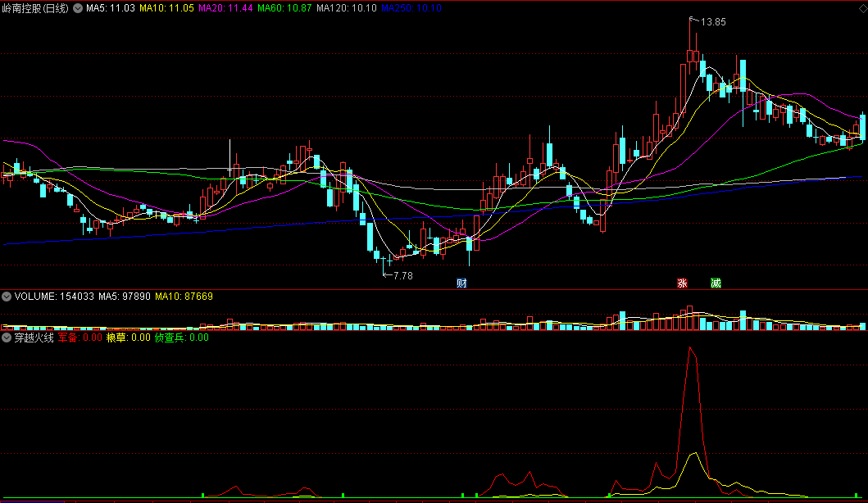
Task: Click the red 涨 event marker
Action: (x=682, y=283)
